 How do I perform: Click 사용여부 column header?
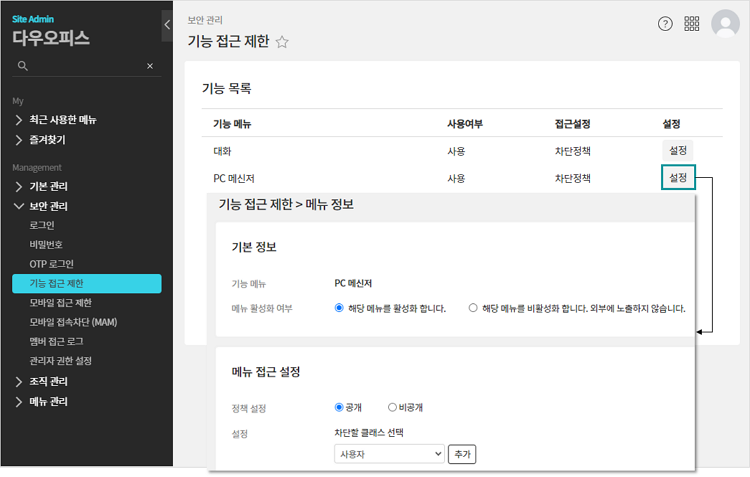click(x=465, y=124)
